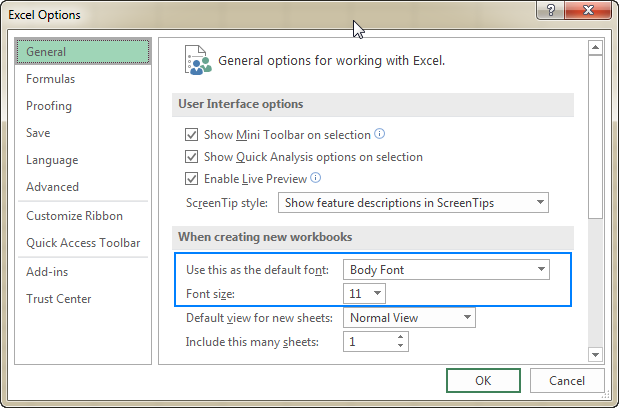Click the 'Include this many sheets' label
This screenshot has height=408, width=619.
(x=252, y=342)
